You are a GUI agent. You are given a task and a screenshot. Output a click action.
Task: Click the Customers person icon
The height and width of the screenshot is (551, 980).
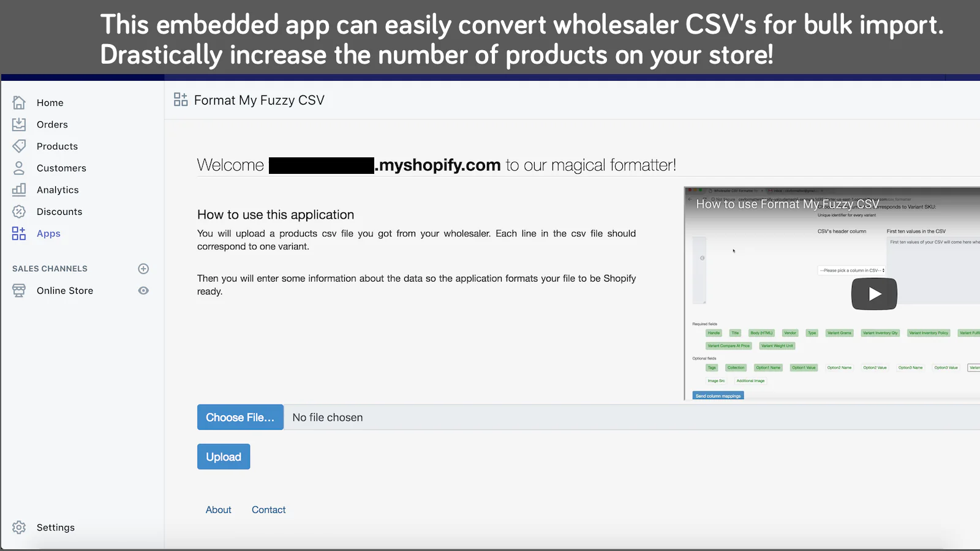(x=19, y=168)
